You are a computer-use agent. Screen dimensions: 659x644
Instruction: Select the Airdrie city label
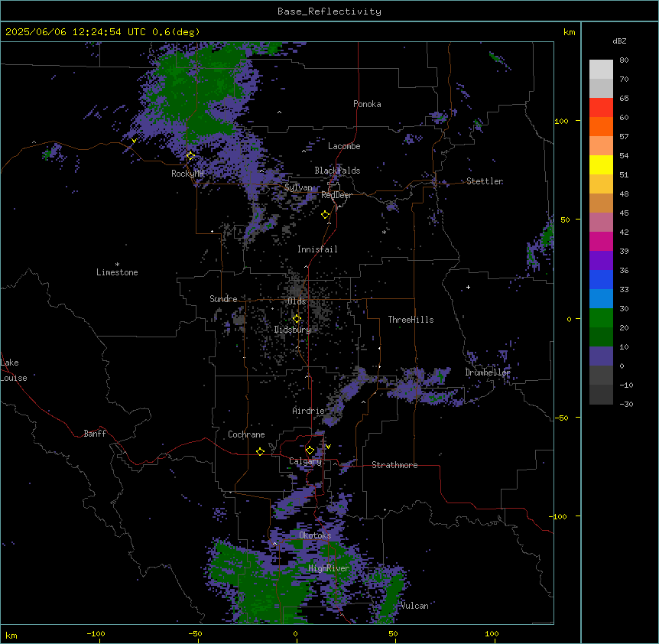(x=308, y=411)
